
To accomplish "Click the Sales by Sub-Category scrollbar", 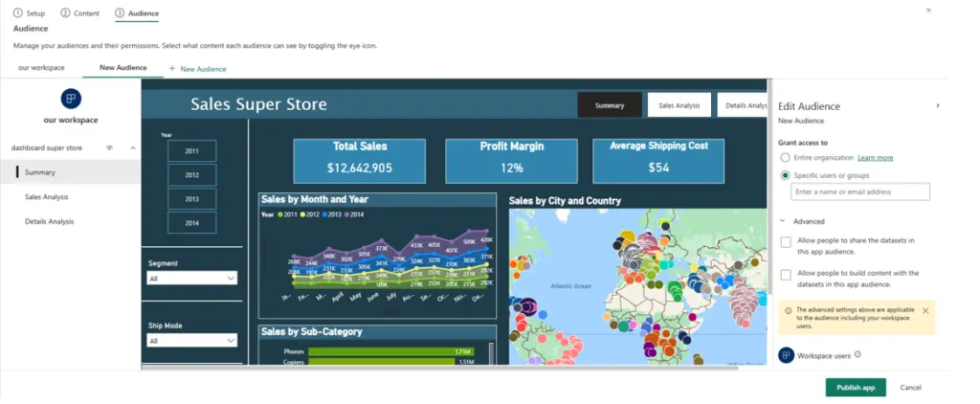I will [x=491, y=352].
